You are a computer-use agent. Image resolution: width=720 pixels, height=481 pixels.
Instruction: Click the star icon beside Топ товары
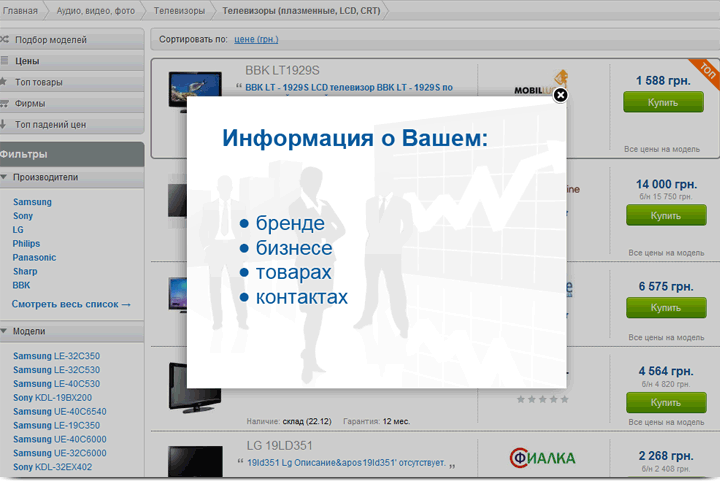(4, 81)
